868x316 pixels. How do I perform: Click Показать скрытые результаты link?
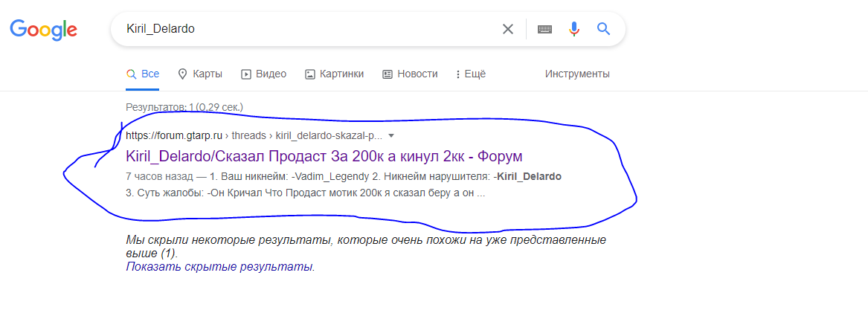coord(220,267)
